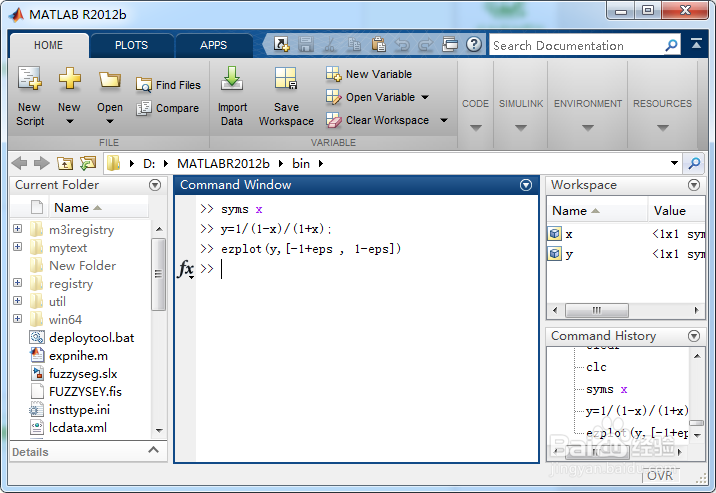Switch to the HOME tab
Viewport: 716px width, 493px height.
48,45
